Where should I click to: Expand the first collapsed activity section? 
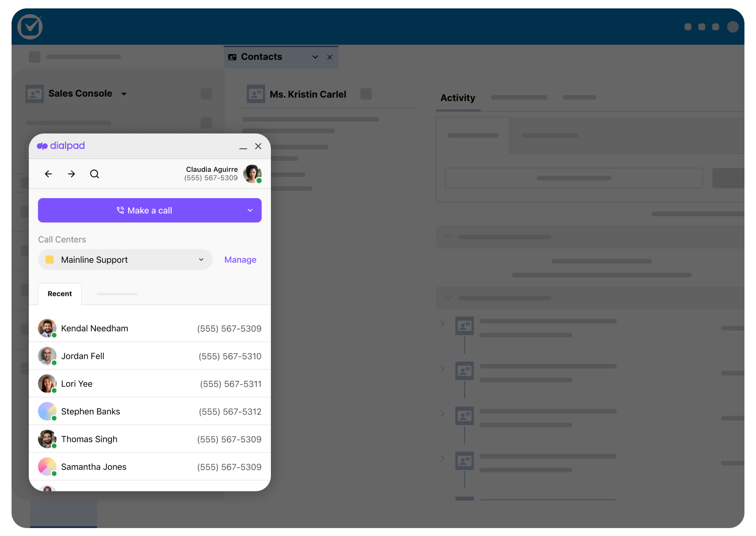coord(448,236)
